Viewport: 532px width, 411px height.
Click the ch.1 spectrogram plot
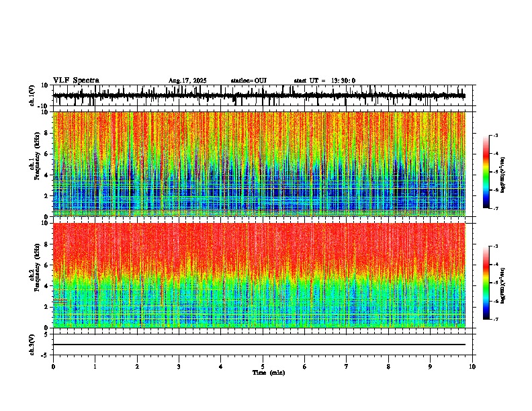click(259, 164)
